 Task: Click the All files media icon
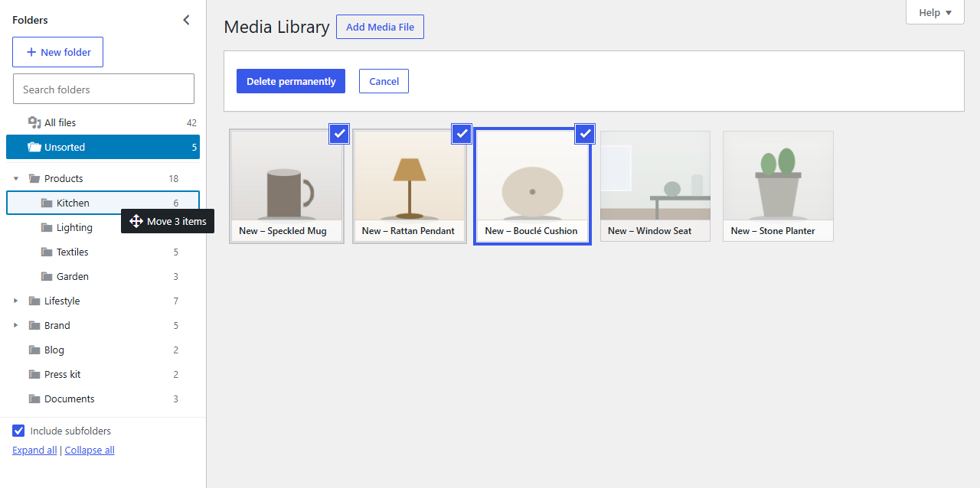pyautogui.click(x=34, y=122)
